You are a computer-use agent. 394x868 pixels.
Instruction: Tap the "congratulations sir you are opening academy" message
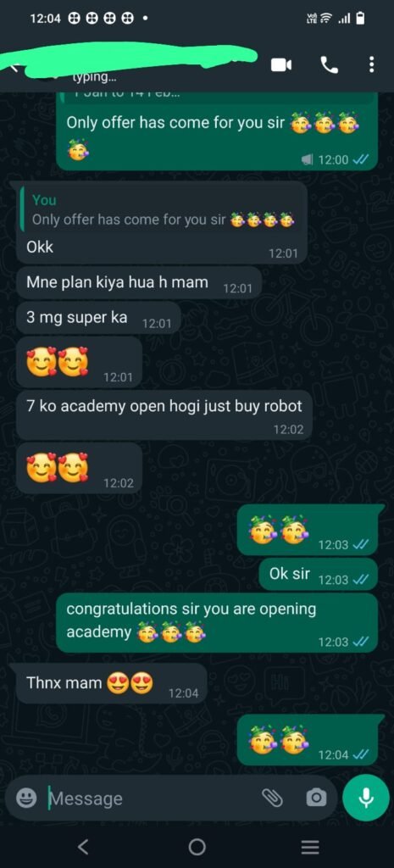click(x=217, y=623)
